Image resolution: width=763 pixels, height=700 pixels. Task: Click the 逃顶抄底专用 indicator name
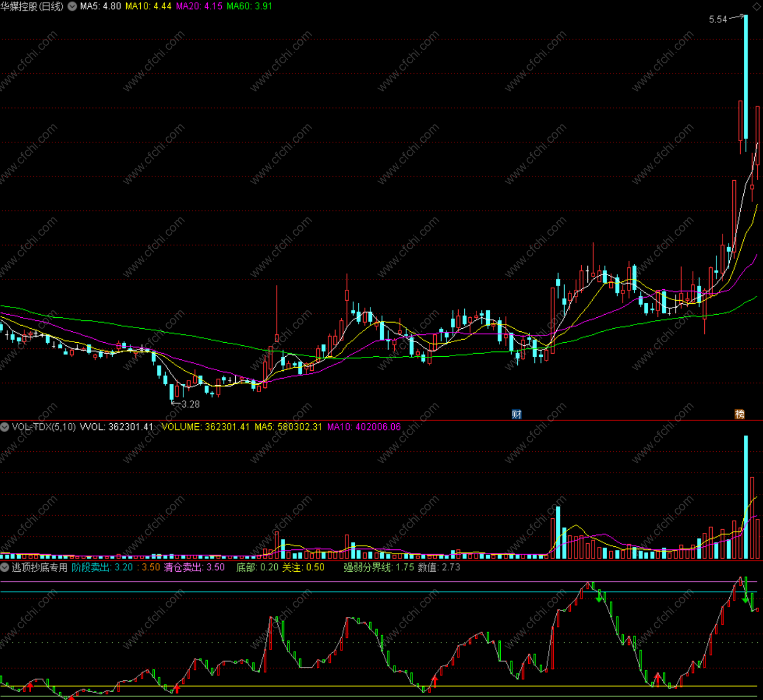click(x=39, y=568)
